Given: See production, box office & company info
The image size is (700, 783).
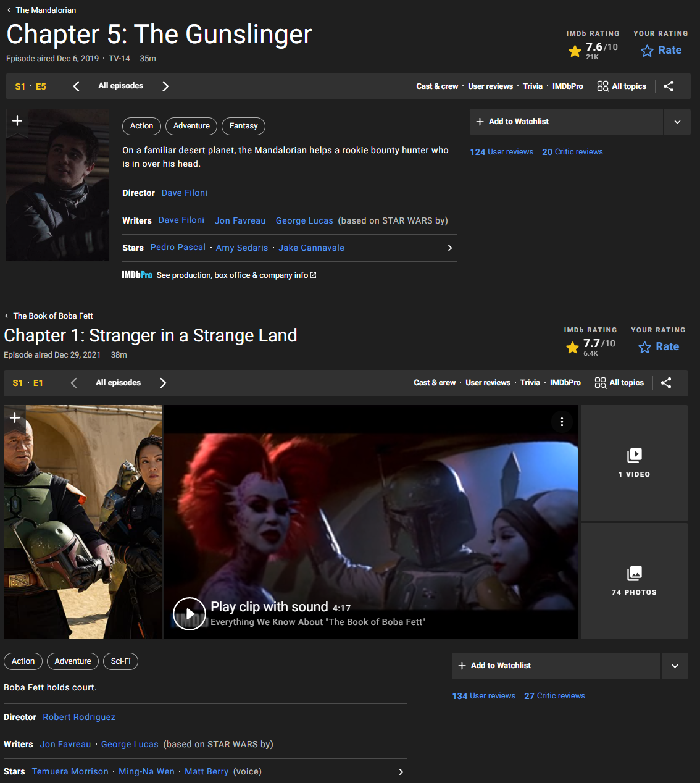Looking at the screenshot, I should click(x=236, y=275).
